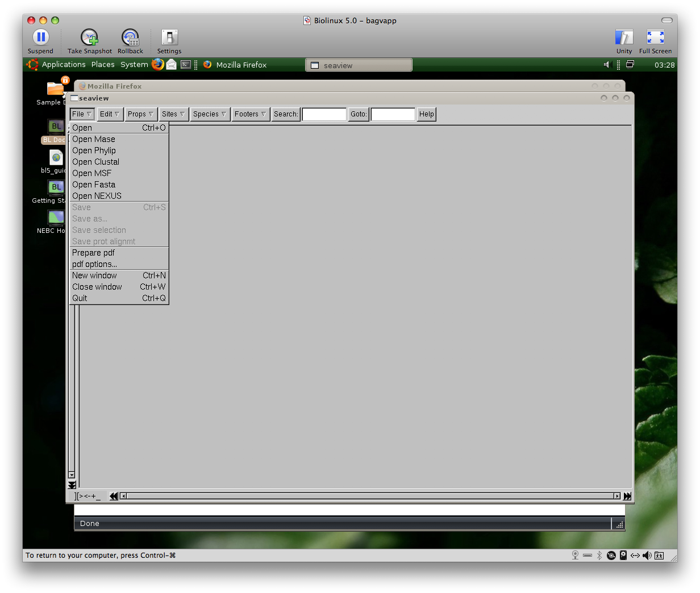This screenshot has height=593, width=700.
Task: Launch Firefox from the panel icon
Action: point(158,64)
